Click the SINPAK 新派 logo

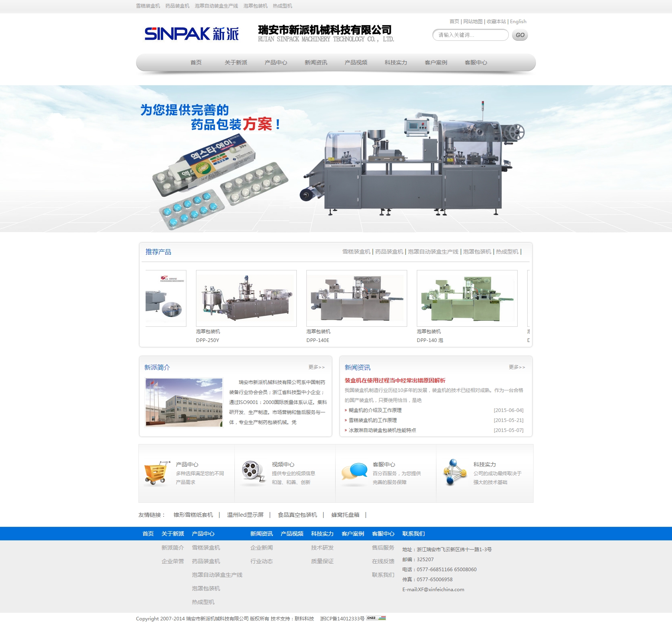click(192, 34)
